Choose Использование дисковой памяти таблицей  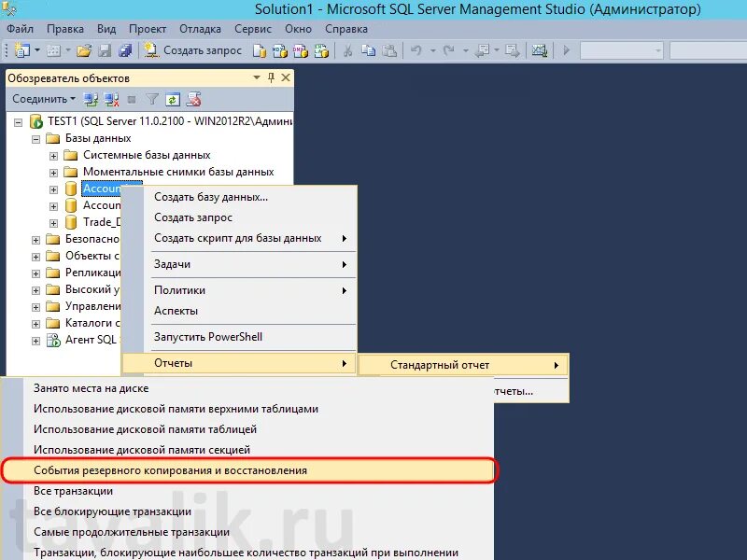(x=247, y=429)
